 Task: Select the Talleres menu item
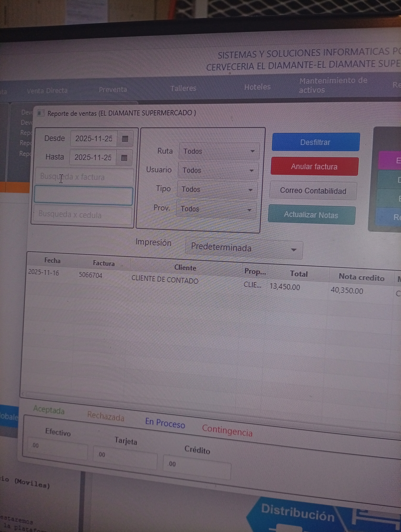[183, 88]
